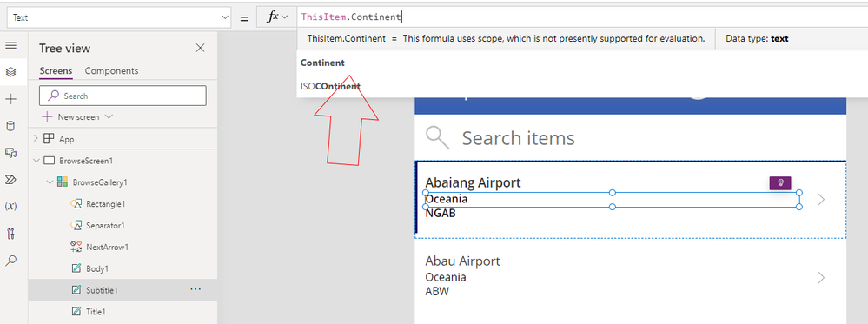Collapse the BrowseGallery1 tree node

click(50, 182)
